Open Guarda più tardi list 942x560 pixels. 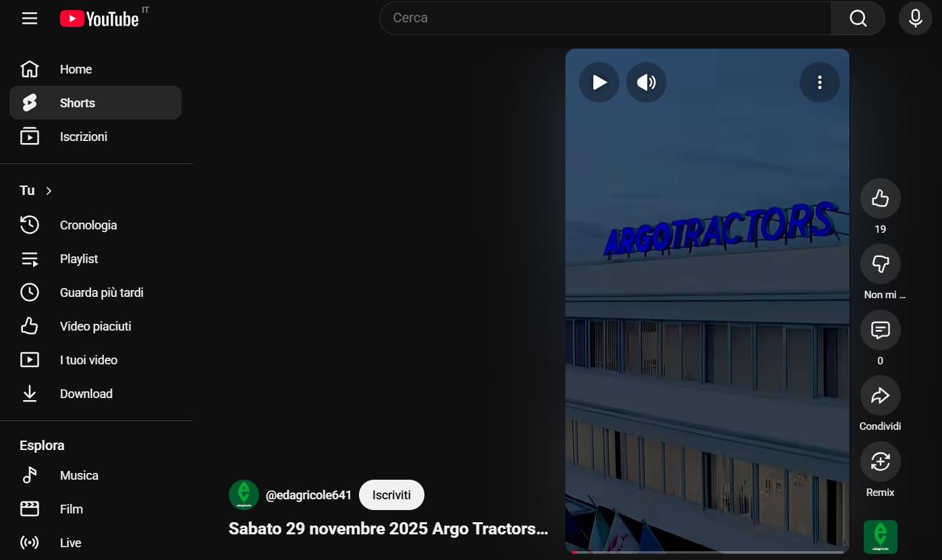[95, 292]
